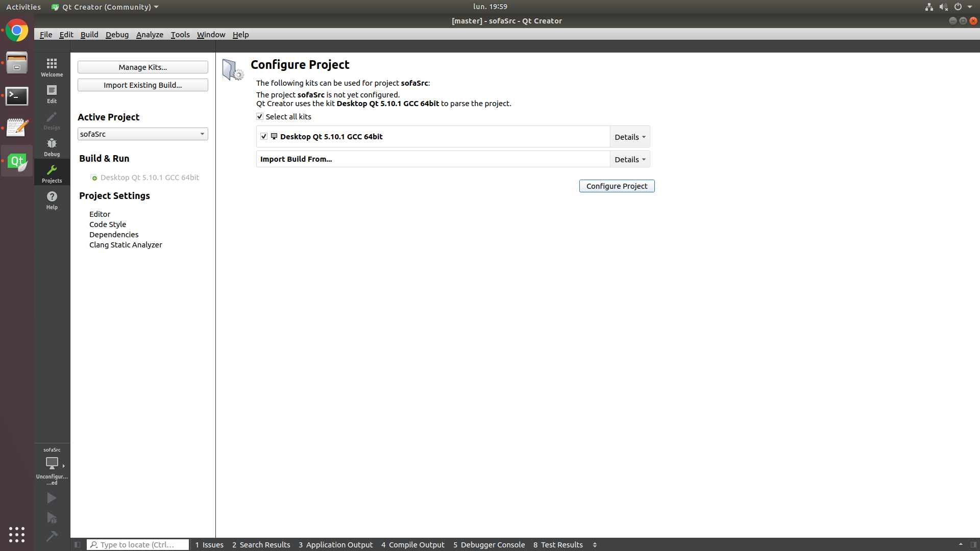Click Manage Kits button
980x551 pixels.
click(x=142, y=67)
